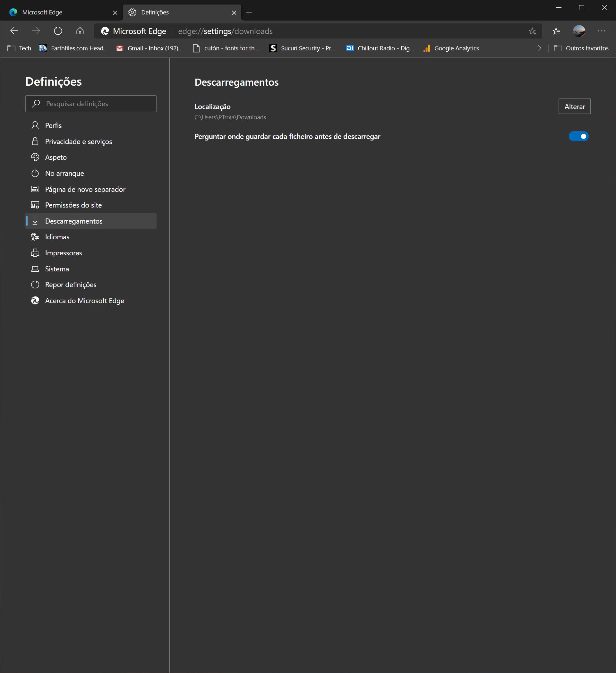616x673 pixels.
Task: Select Descarregamentos in sidebar
Action: tap(91, 221)
